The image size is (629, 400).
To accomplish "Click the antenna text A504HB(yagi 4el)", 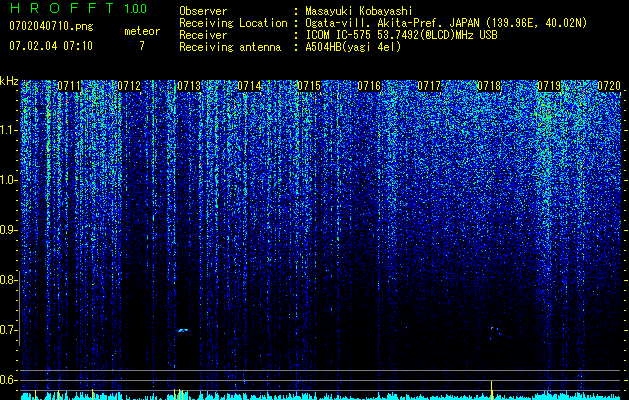I will [x=353, y=47].
